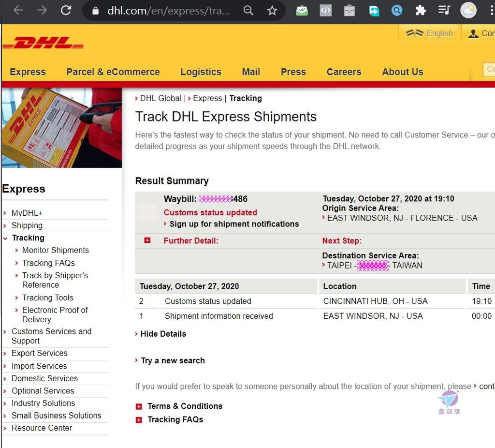Screen dimensions: 495x448
Task: Reload the page with the refresh icon
Action: pos(66,11)
